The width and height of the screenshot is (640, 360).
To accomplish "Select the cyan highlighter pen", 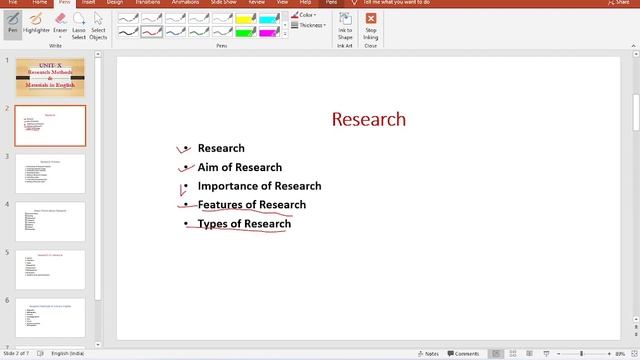I will click(x=269, y=18).
